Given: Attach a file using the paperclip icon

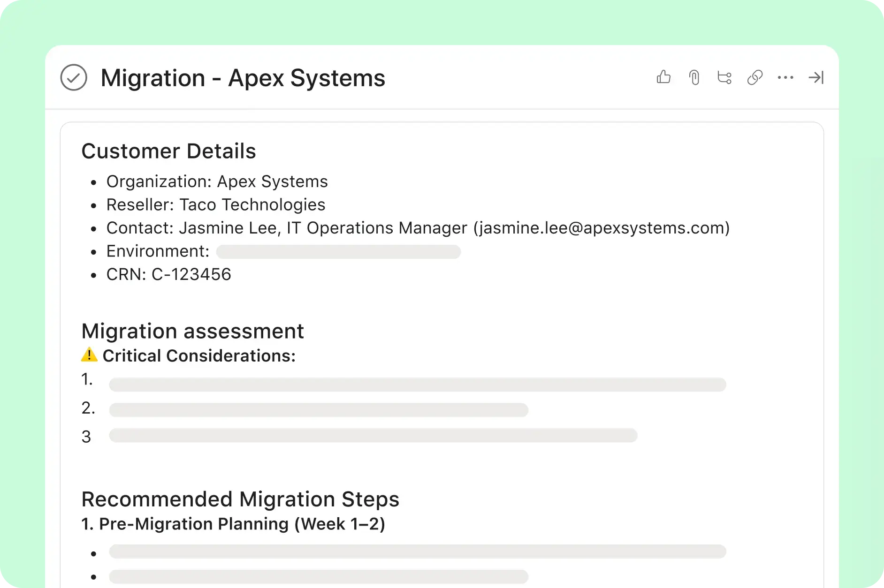Looking at the screenshot, I should [694, 77].
